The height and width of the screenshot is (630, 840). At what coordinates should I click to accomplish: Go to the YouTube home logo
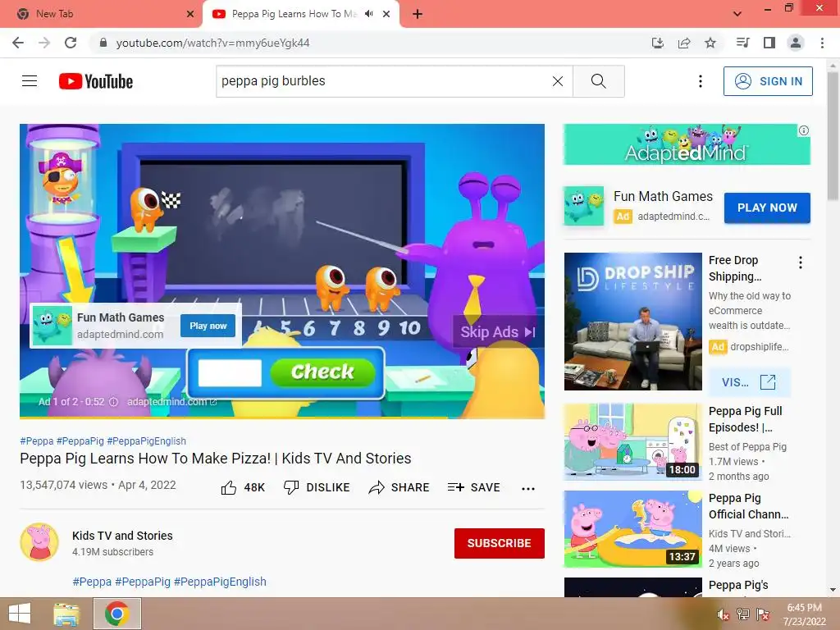(96, 81)
